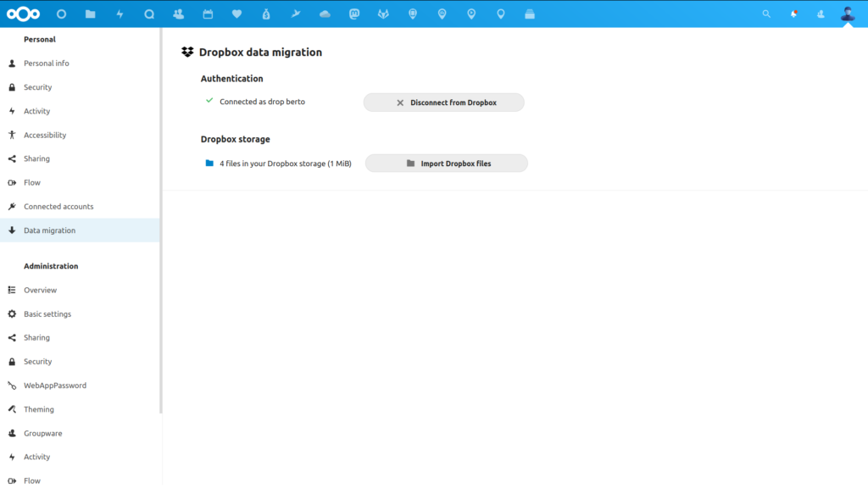Open Administration Sharing settings

pos(80,337)
